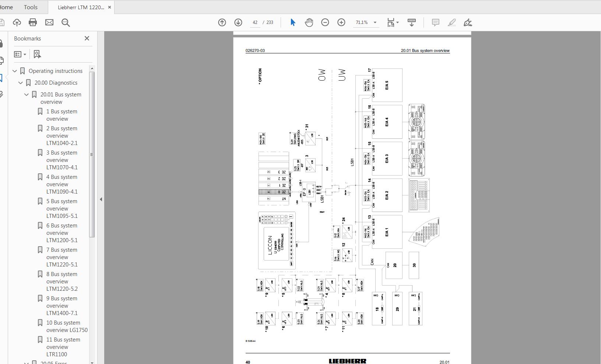This screenshot has width=601, height=364.
Task: Print the document with printer icon
Action: [x=33, y=22]
